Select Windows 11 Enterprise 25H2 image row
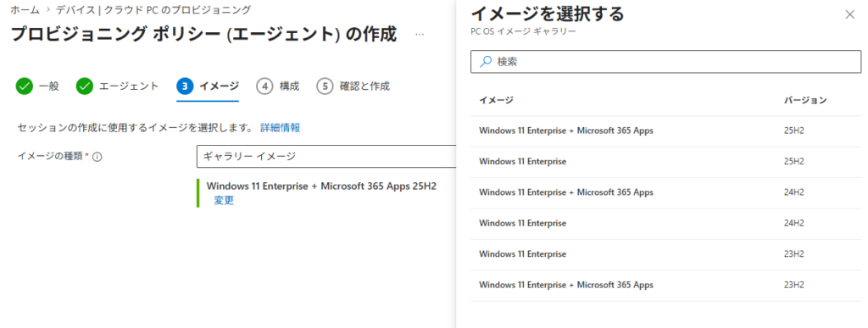868x328 pixels. pyautogui.click(x=665, y=162)
